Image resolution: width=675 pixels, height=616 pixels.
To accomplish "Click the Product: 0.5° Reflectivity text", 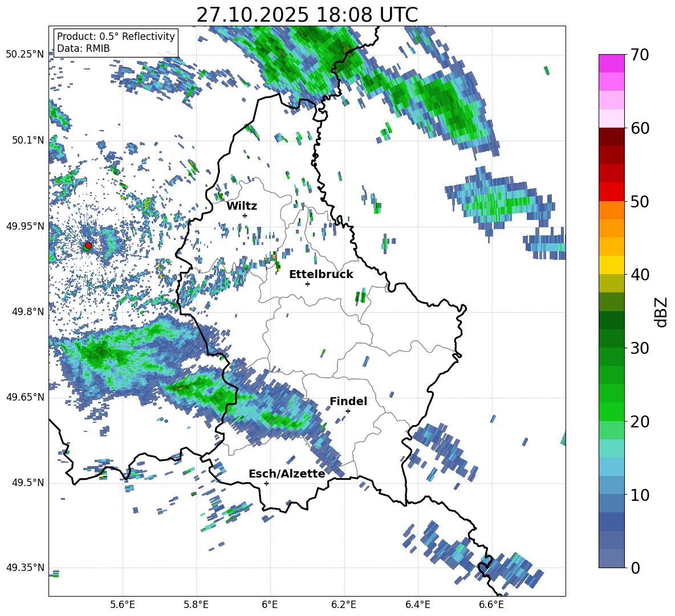I will tap(116, 36).
